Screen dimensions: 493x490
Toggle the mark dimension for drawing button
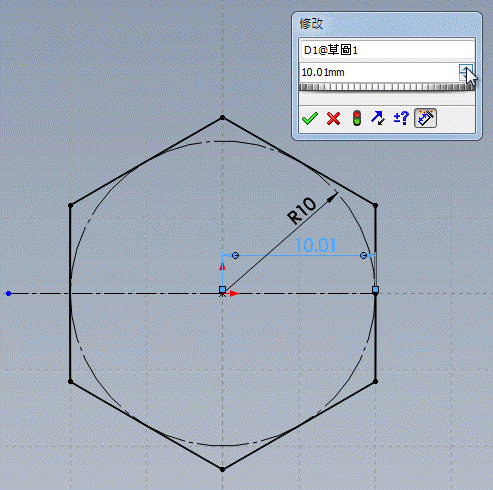[425, 118]
